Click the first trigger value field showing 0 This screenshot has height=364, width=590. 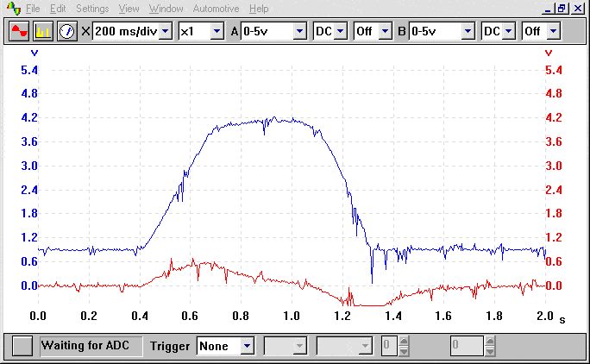coord(390,346)
